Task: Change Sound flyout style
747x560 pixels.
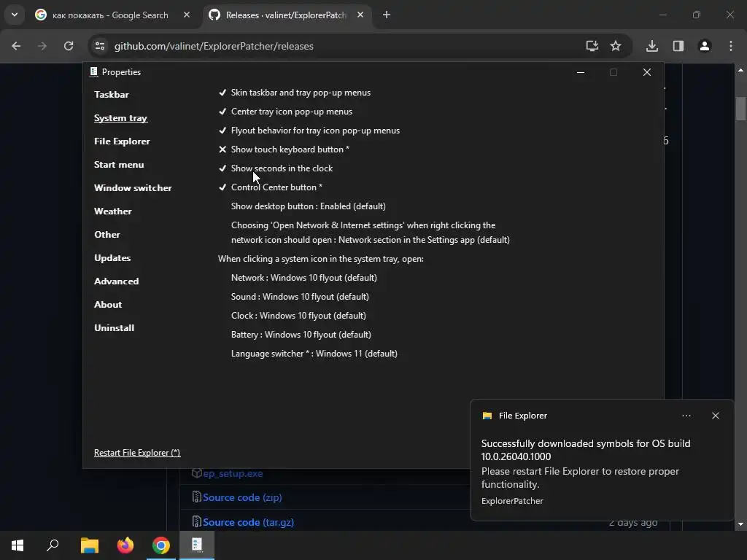Action: (x=300, y=297)
